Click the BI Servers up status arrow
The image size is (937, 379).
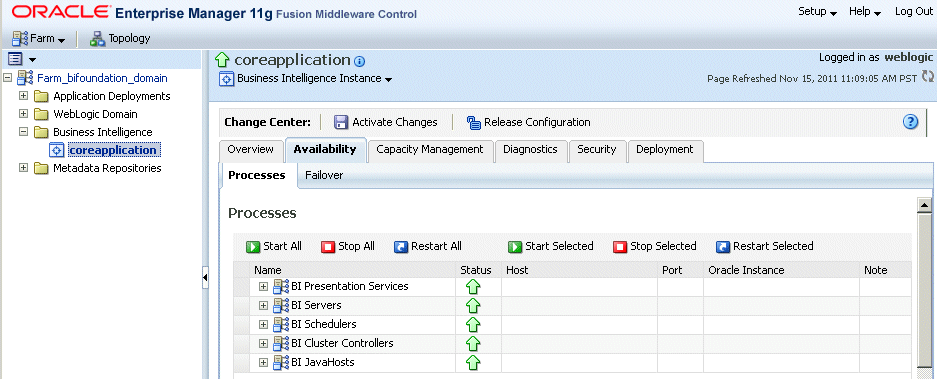pos(473,306)
